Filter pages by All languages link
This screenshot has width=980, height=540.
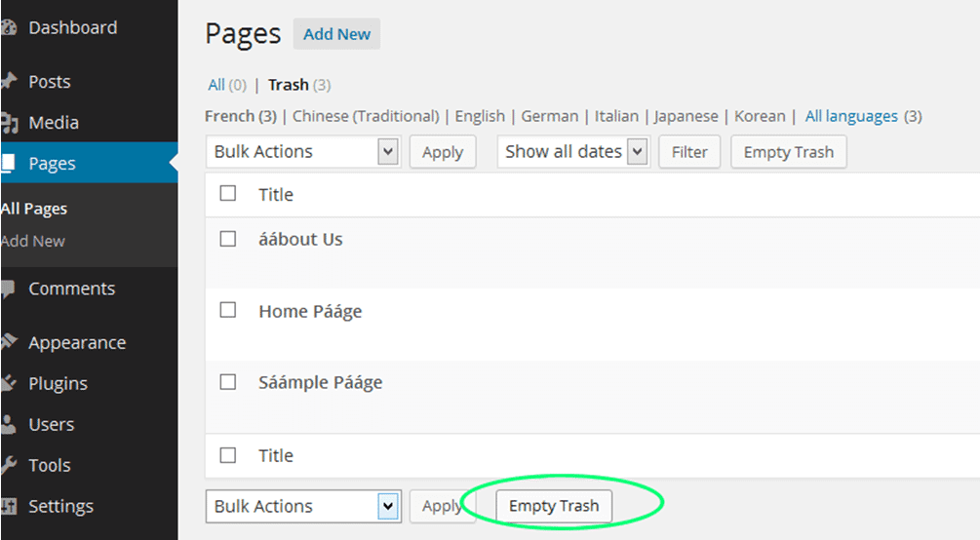851,116
